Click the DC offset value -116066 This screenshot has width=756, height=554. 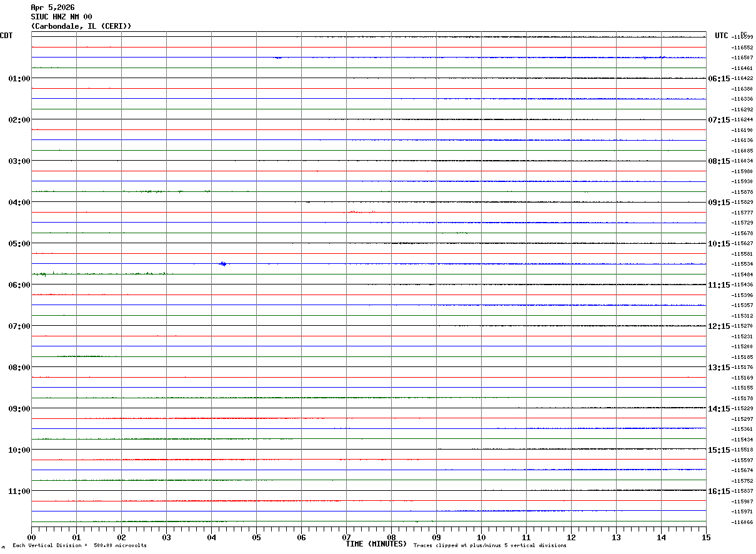(742, 522)
